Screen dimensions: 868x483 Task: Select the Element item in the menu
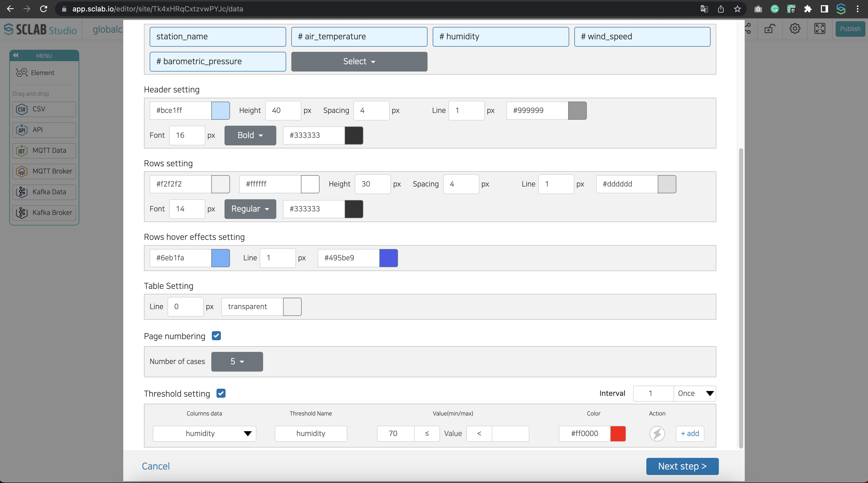44,73
